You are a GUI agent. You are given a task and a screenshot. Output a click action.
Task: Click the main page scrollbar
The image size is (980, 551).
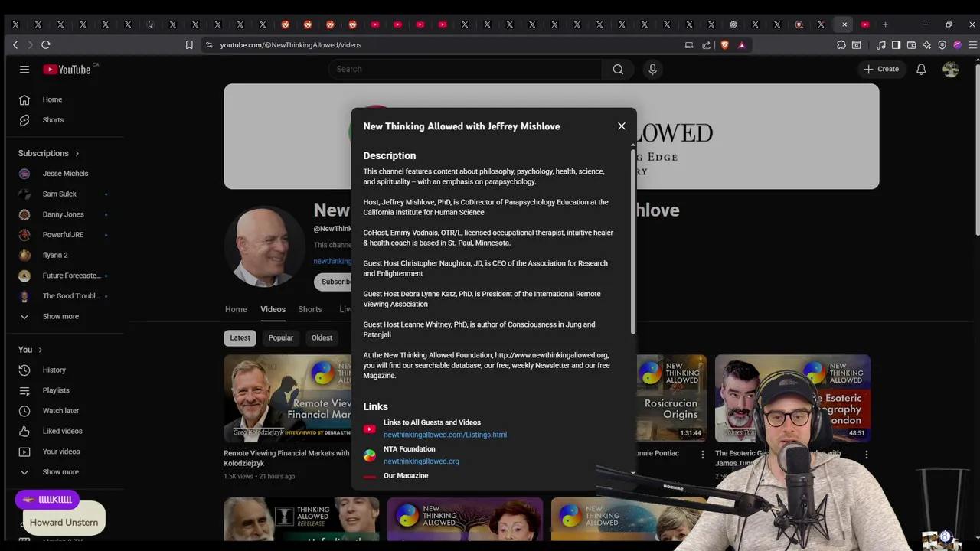(976, 149)
